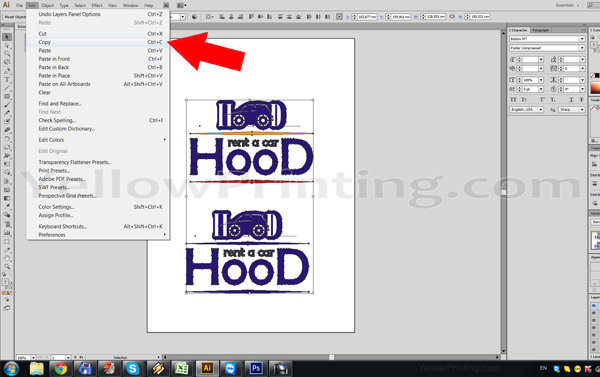Screen dimensions: 600x377
Task: Open Skype from the taskbar
Action: click(x=133, y=369)
